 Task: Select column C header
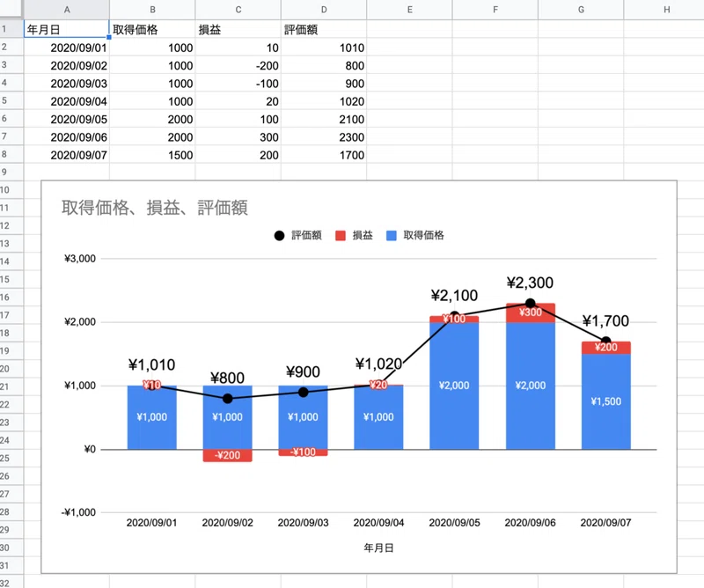click(238, 10)
